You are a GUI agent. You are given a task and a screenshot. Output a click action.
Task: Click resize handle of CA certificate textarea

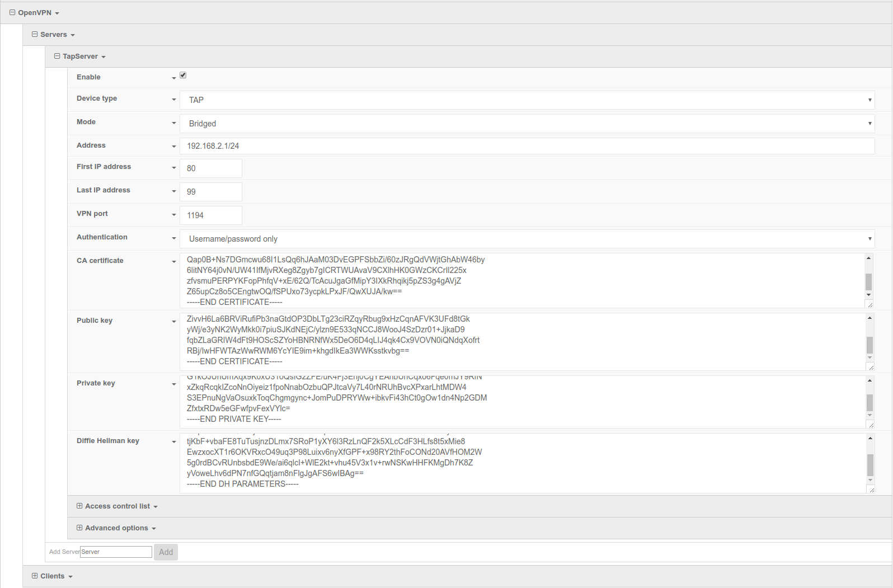(870, 304)
